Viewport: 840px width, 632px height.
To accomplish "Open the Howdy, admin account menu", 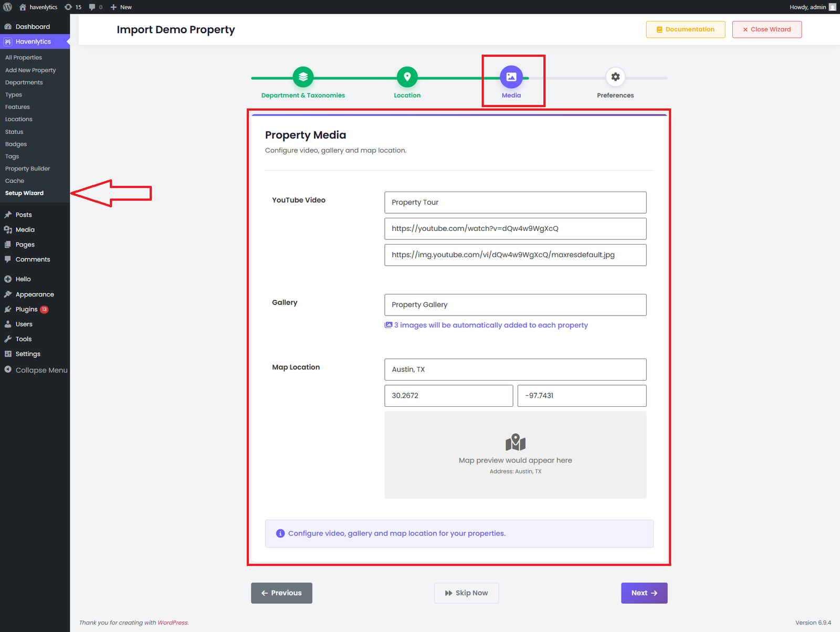I will pyautogui.click(x=812, y=7).
